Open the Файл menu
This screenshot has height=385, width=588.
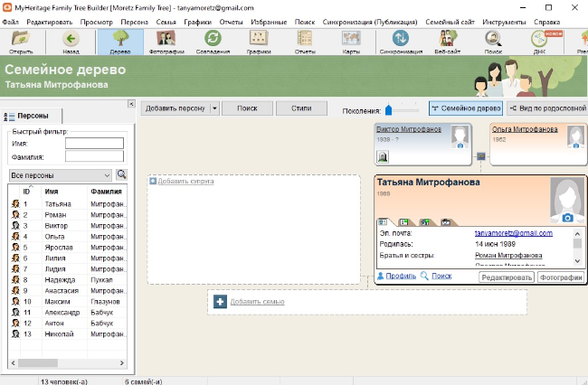point(11,22)
